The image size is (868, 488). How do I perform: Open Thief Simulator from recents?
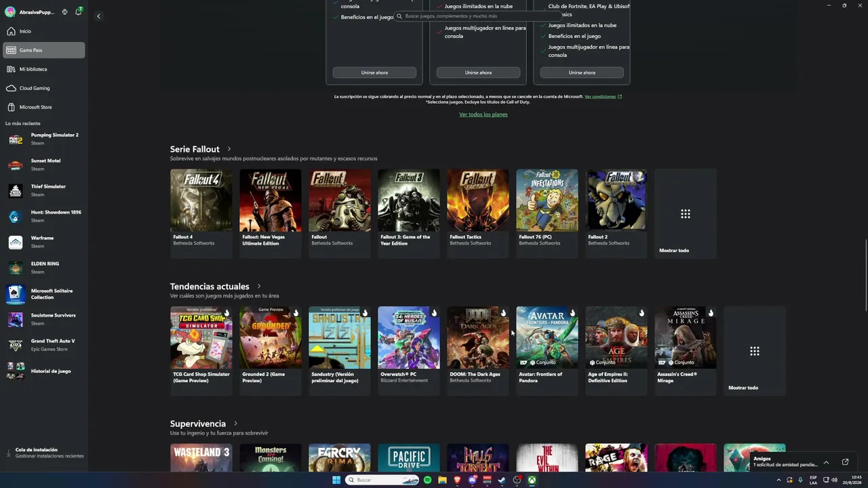coord(44,190)
